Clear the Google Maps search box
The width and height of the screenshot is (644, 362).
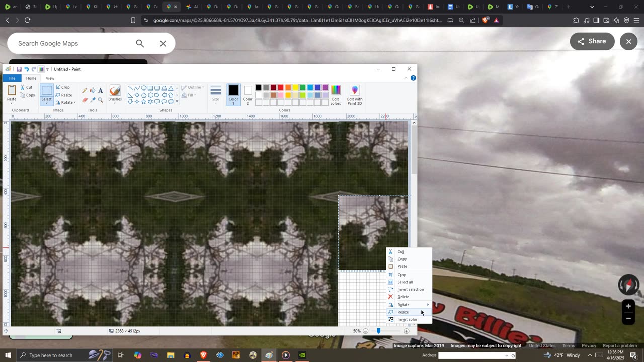click(x=163, y=44)
